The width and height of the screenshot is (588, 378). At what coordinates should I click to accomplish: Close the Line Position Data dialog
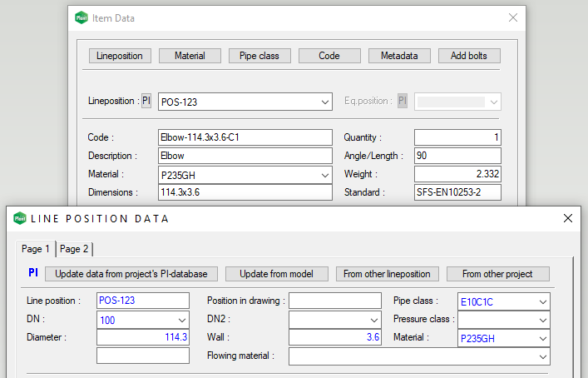(568, 218)
